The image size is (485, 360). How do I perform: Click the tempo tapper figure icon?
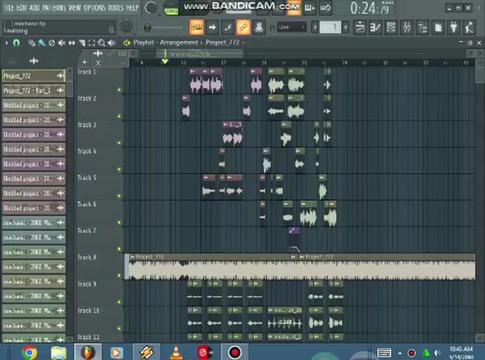(470, 27)
